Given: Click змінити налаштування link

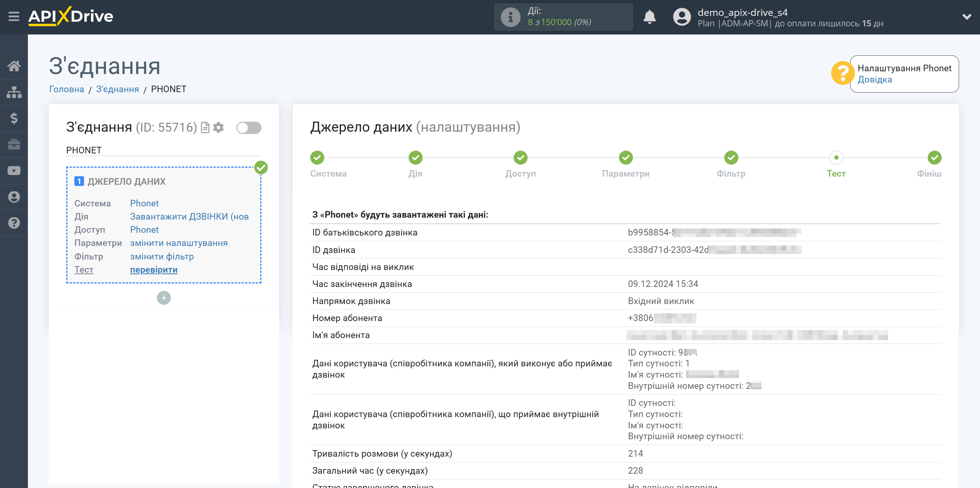Looking at the screenshot, I should [x=179, y=243].
